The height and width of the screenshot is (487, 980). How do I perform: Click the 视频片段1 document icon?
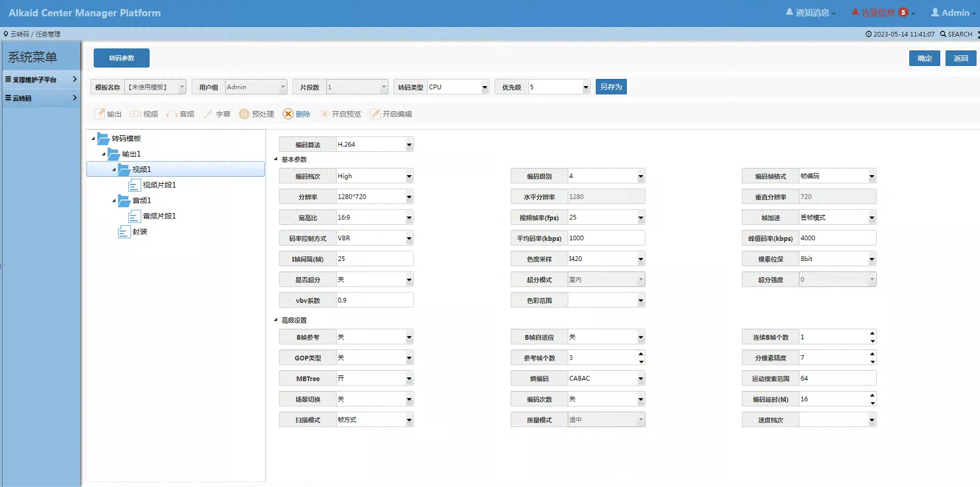point(134,185)
